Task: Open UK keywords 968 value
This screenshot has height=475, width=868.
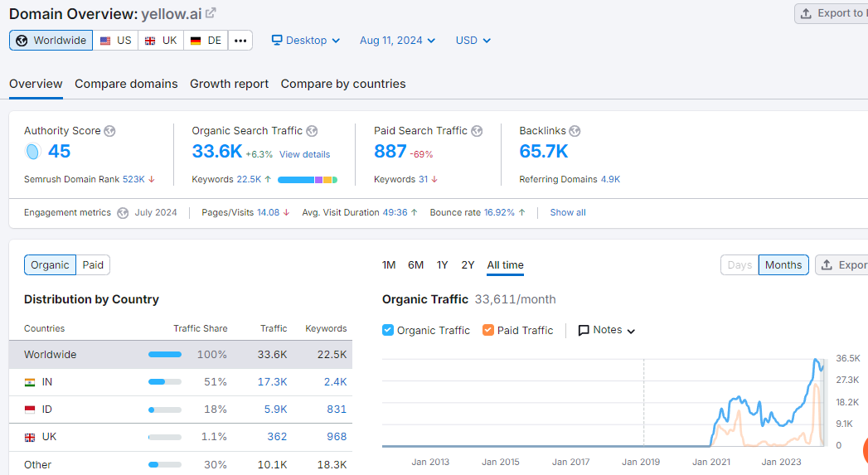Action: 337,437
